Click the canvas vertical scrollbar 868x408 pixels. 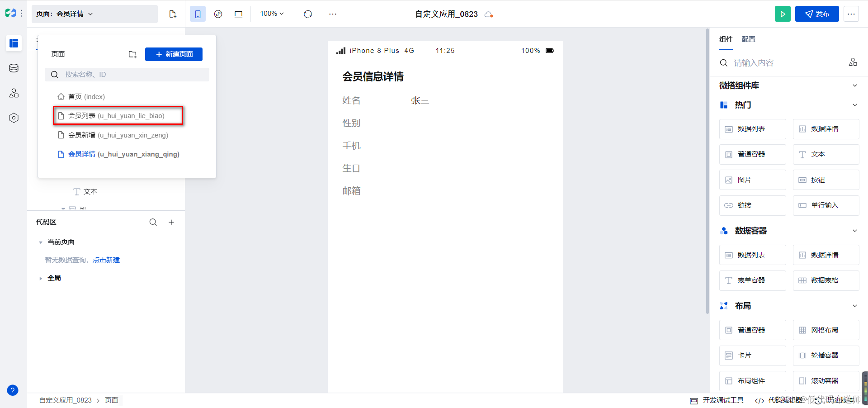point(708,171)
